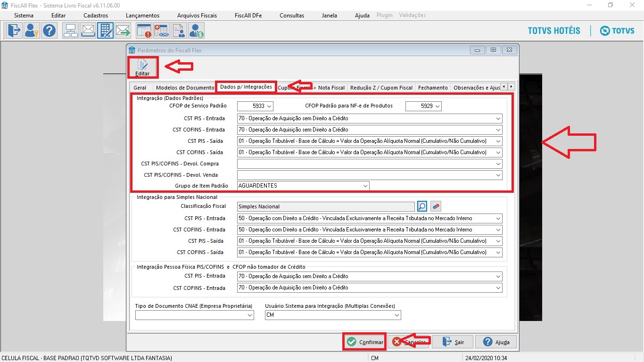Click CELULA FISCAL - BASE PADRAO status text
The width and height of the screenshot is (644, 362).
(87, 358)
